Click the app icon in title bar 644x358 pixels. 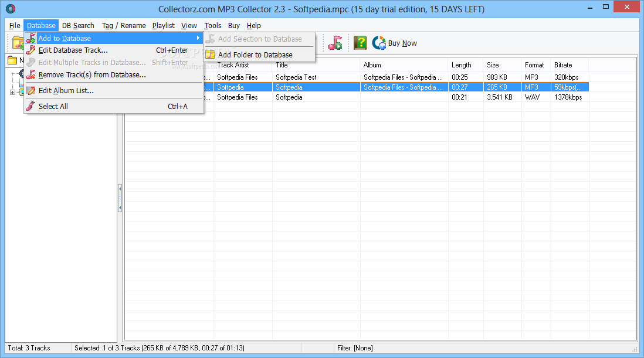[11, 9]
